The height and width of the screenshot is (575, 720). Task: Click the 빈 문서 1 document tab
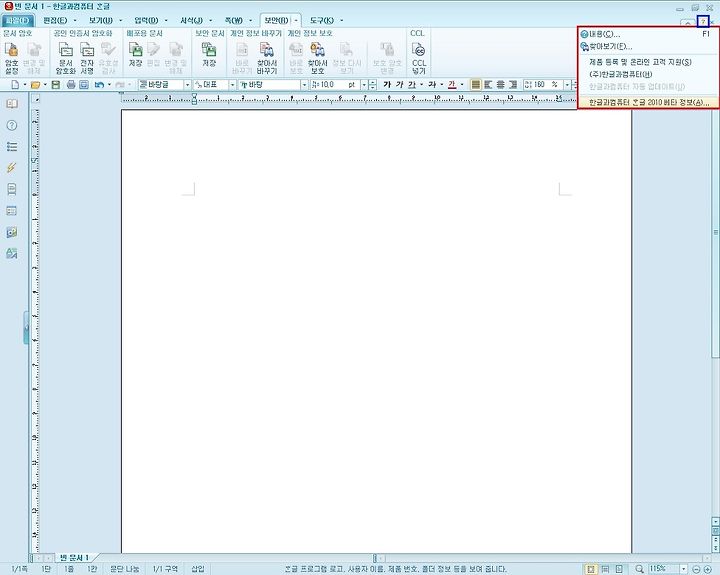point(74,558)
